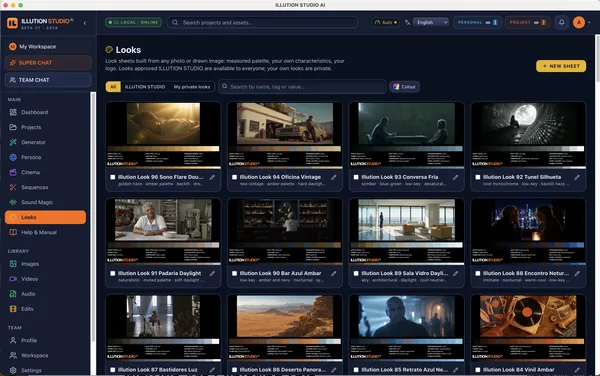Image resolution: width=600 pixels, height=376 pixels.
Task: Open the Tunel Silhueta moon thumbnail
Action: pyautogui.click(x=528, y=124)
